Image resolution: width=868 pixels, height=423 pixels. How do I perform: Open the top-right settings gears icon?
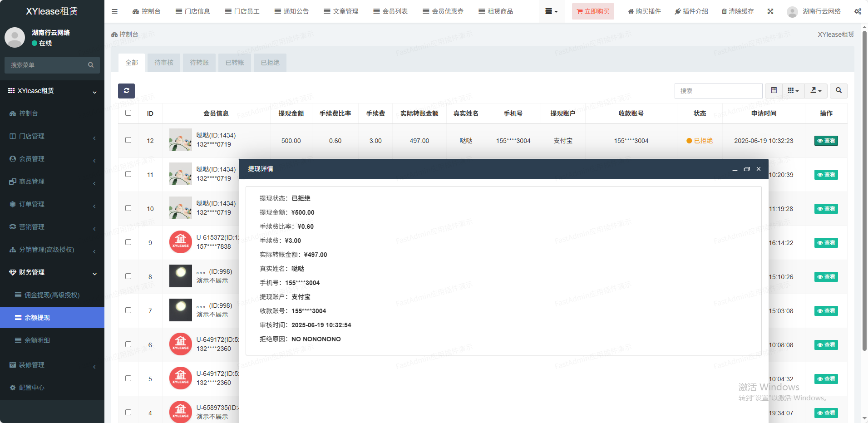[857, 11]
